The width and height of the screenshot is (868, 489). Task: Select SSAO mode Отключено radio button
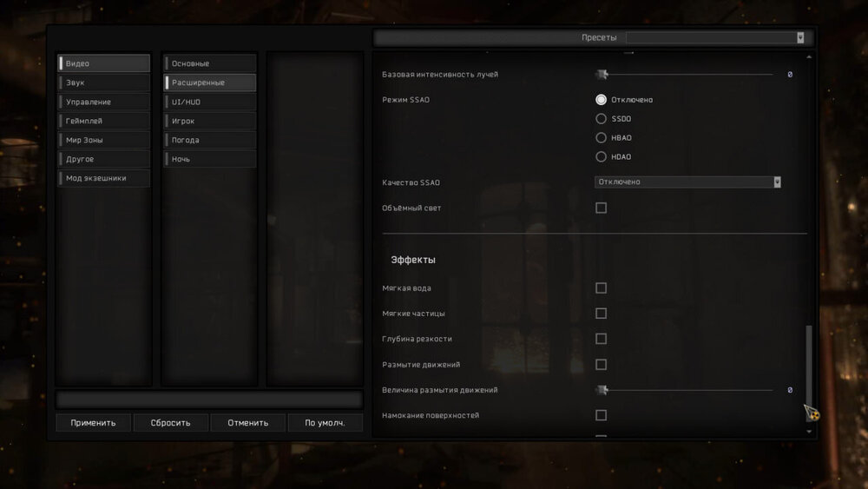tap(601, 100)
